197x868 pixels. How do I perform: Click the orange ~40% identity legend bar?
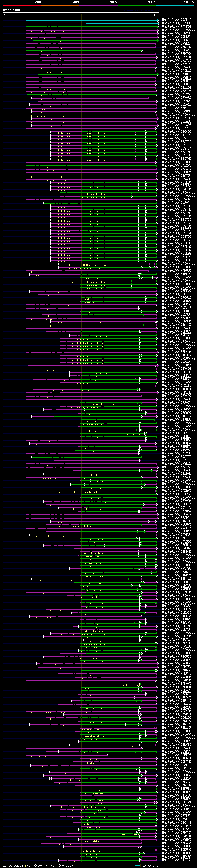pyautogui.click(x=60, y=6)
